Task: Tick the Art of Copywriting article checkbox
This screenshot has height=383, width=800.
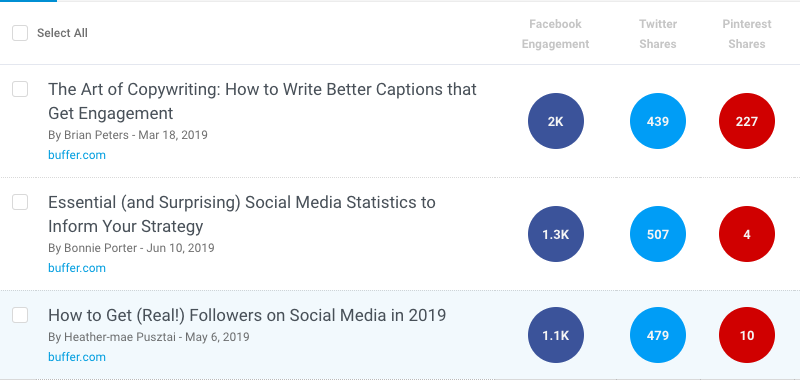Action: point(20,89)
